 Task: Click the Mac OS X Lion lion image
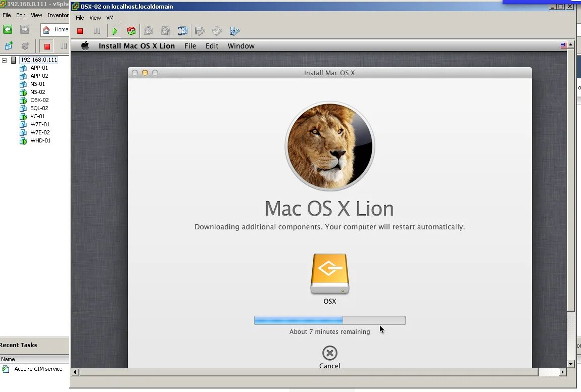pos(330,146)
